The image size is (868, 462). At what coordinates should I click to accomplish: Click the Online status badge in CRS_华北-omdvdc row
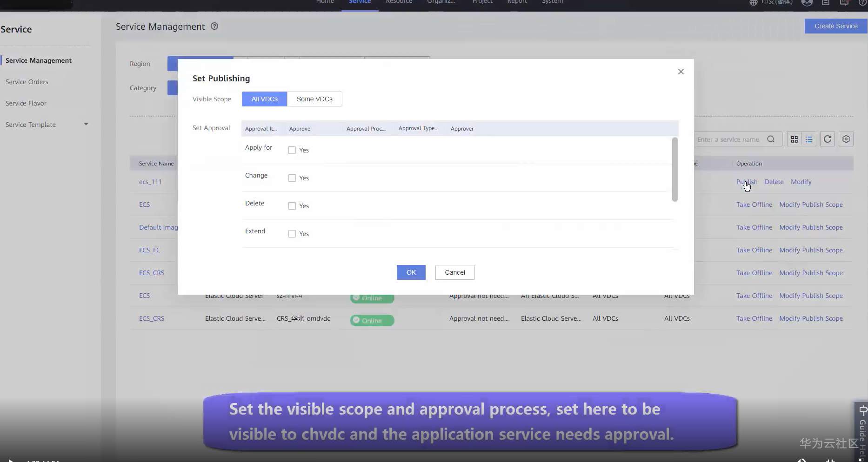372,321
